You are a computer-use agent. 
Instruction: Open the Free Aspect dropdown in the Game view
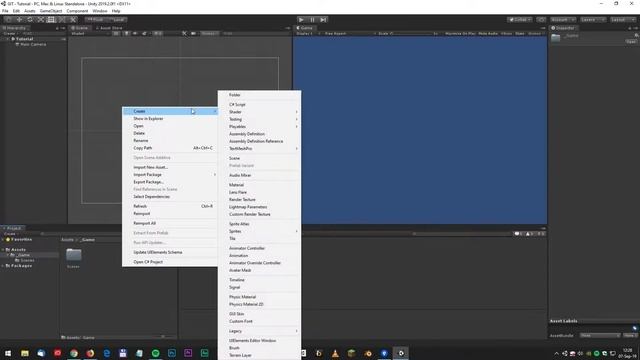tap(350, 33)
